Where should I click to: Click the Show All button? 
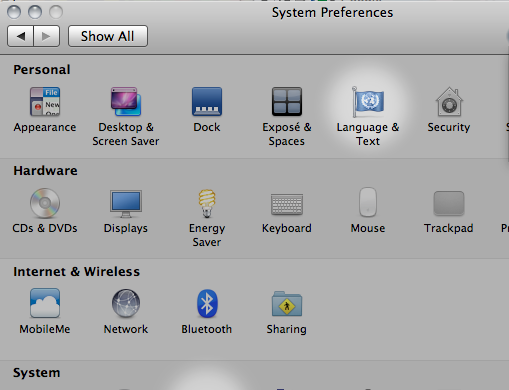click(108, 36)
